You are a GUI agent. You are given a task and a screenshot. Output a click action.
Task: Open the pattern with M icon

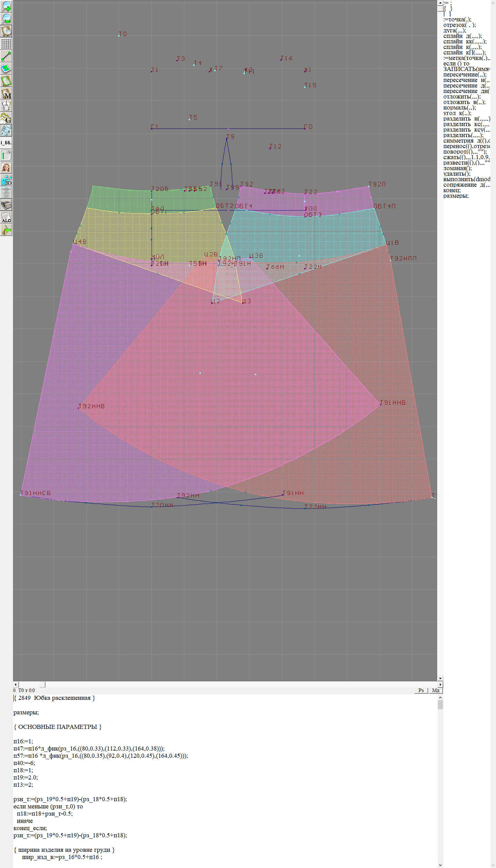pyautogui.click(x=6, y=94)
